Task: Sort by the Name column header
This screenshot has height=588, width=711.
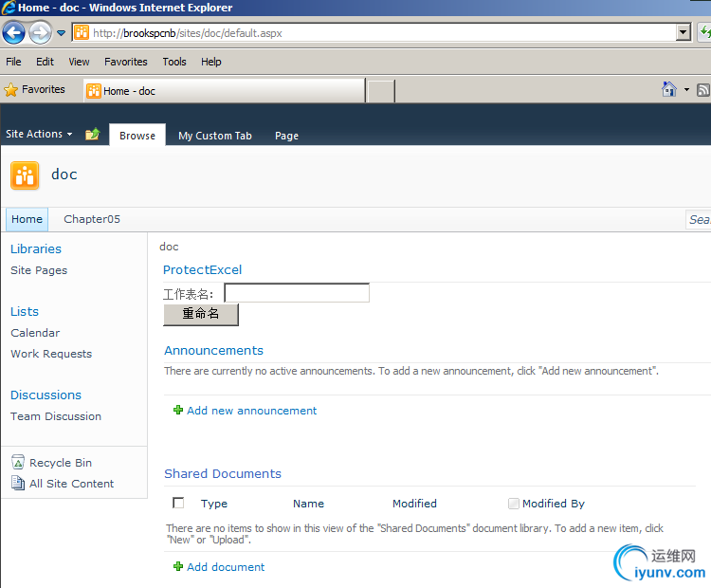Action: coord(308,504)
